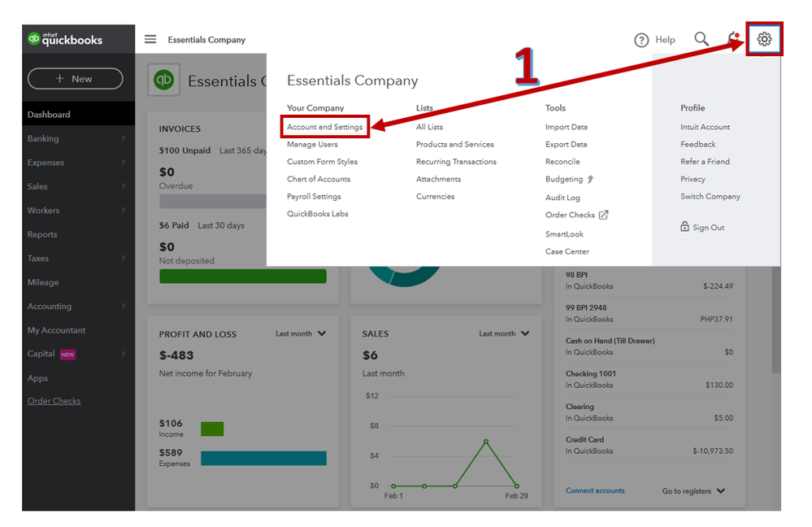Open Products and Services

[454, 145]
